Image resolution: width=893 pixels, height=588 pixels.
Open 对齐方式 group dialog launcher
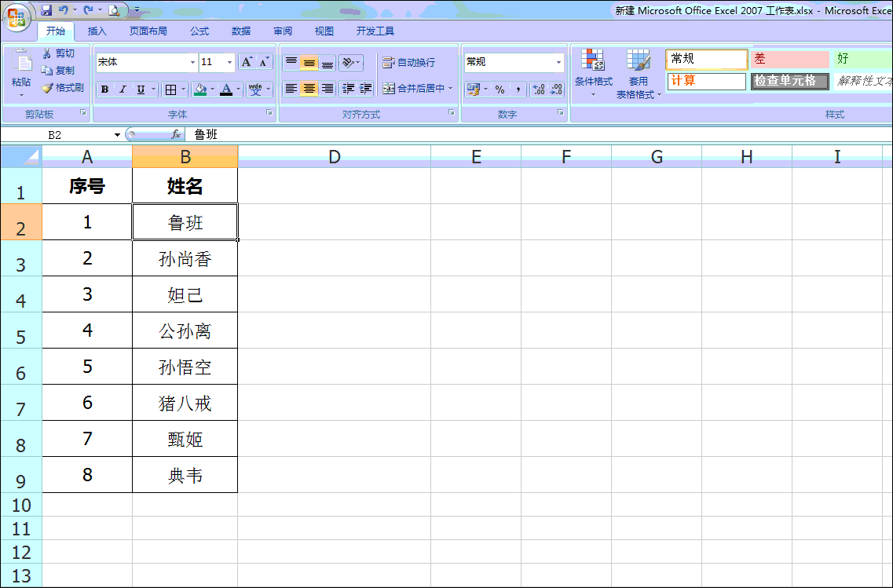(x=452, y=113)
